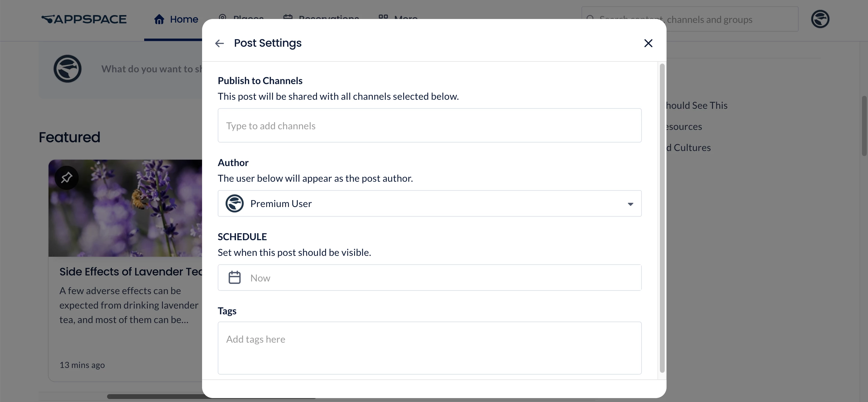Close the Post Settings dialog
This screenshot has height=402, width=868.
coord(648,43)
